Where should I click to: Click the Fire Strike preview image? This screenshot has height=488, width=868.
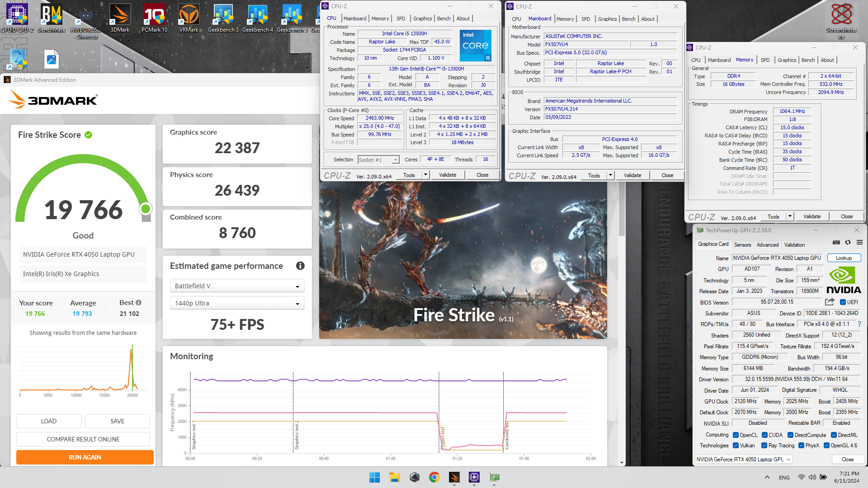(463, 260)
